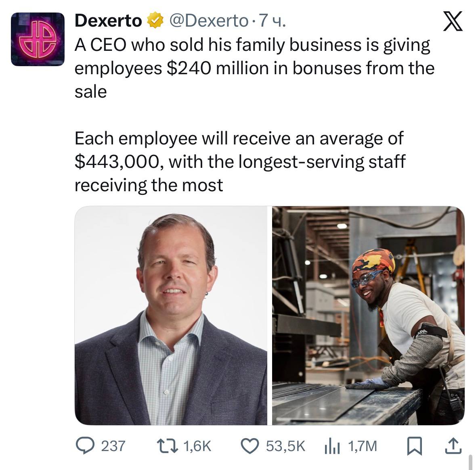
Task: Bookmark this post
Action: (x=414, y=446)
